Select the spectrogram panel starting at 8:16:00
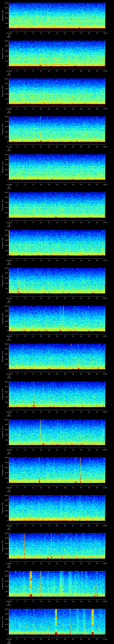 click(x=57, y=91)
